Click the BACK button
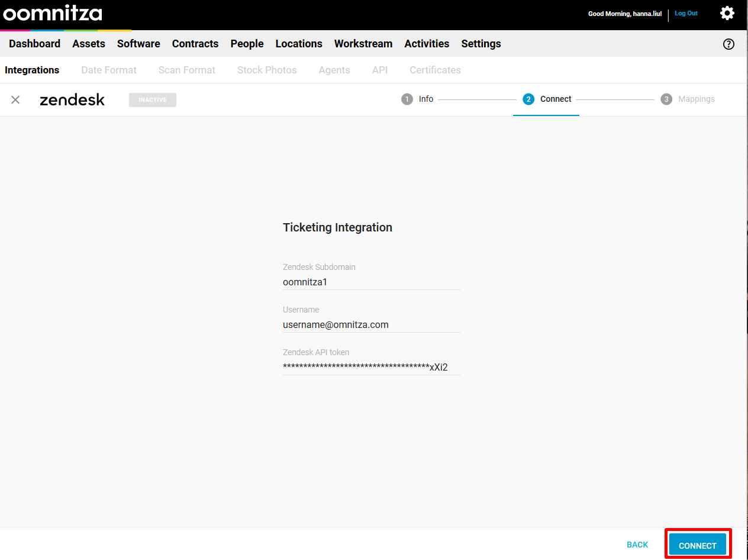The width and height of the screenshot is (748, 560). pyautogui.click(x=637, y=545)
